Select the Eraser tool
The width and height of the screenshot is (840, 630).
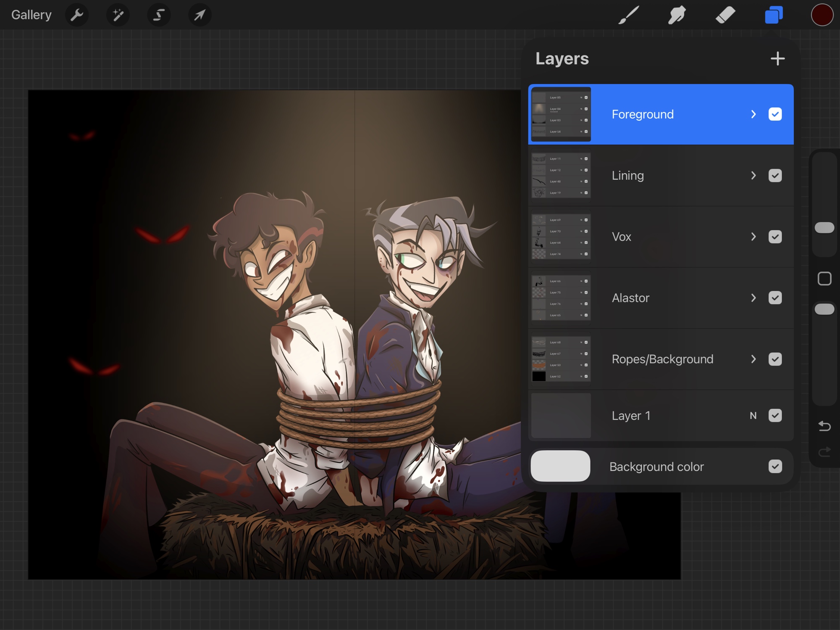pyautogui.click(x=725, y=15)
